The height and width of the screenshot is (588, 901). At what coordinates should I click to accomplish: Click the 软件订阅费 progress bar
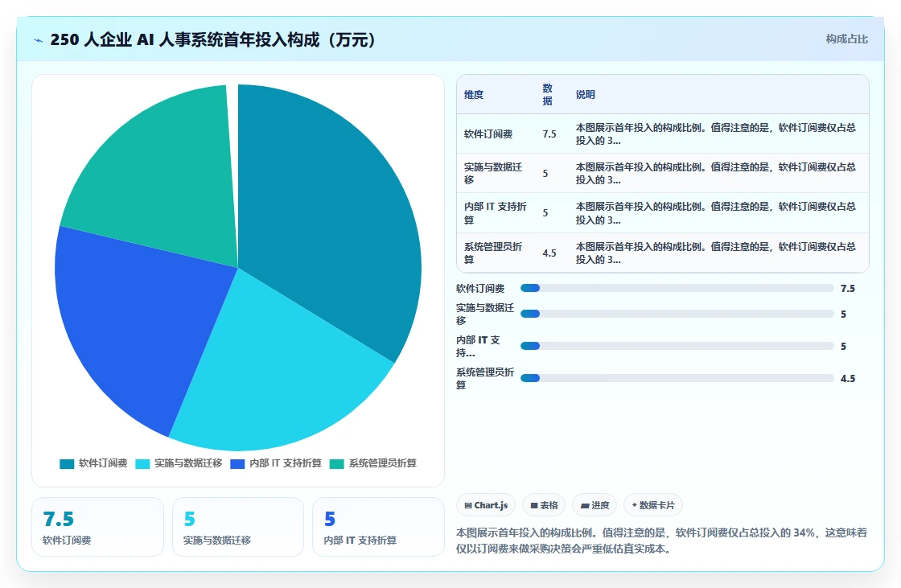(677, 288)
